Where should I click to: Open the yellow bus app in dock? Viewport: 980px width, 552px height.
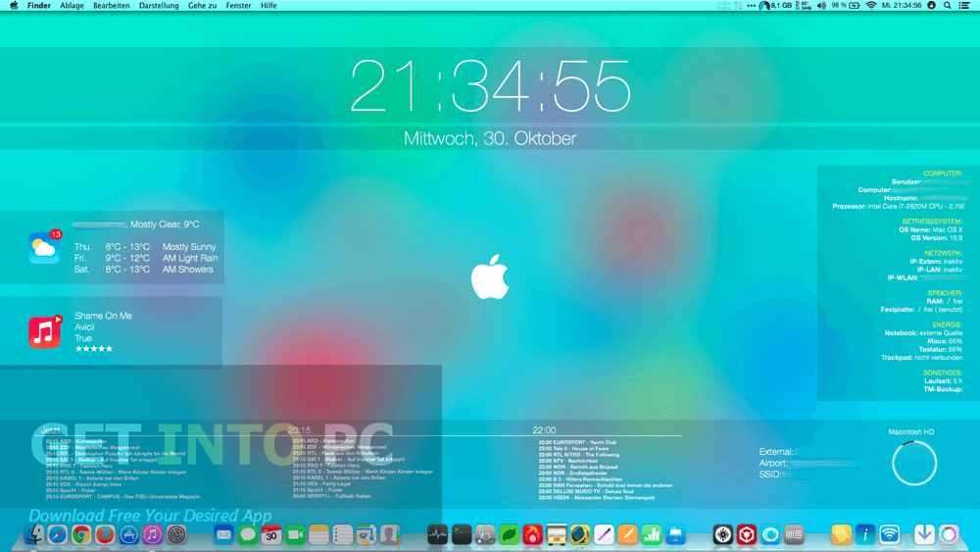pyautogui.click(x=557, y=534)
